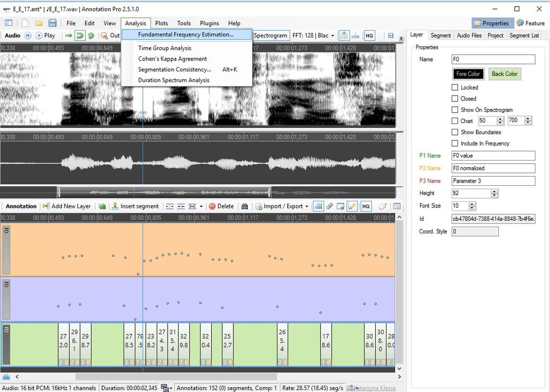Open the Plots menu
Image resolution: width=550 pixels, height=392 pixels.
tap(161, 23)
